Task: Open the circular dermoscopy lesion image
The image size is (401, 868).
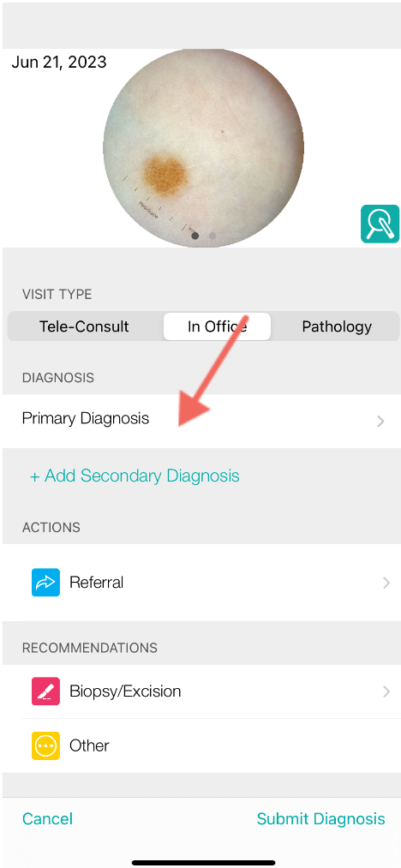Action: [203, 147]
